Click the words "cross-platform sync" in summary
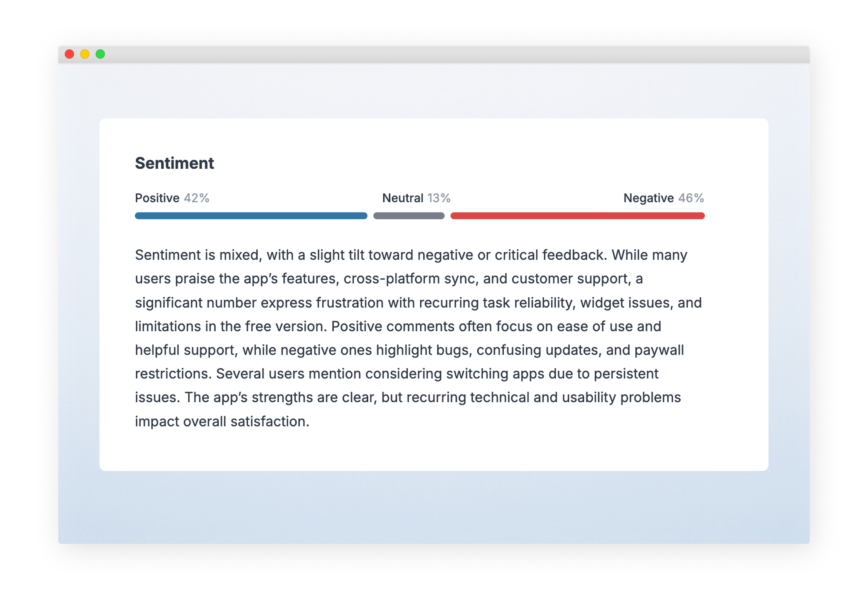The height and width of the screenshot is (589, 868). 411,278
